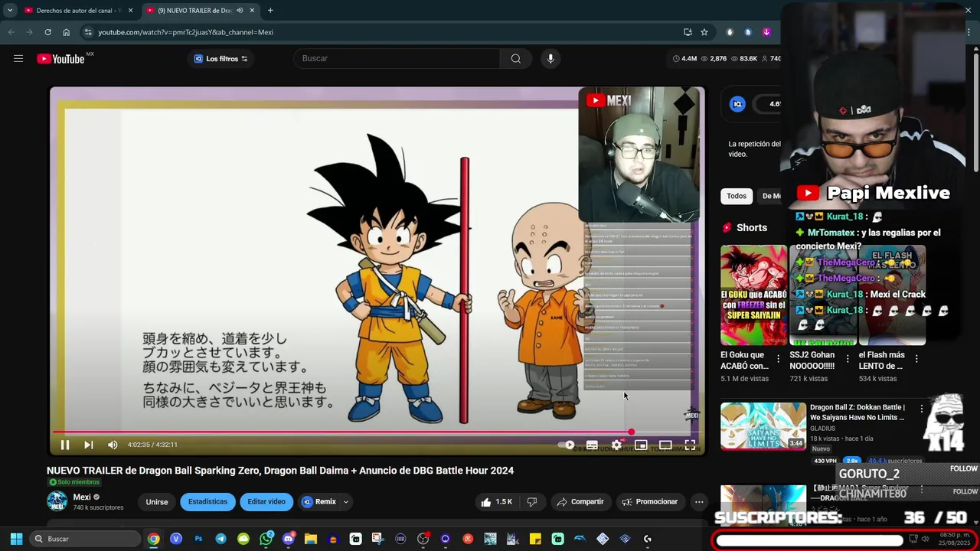Click the Editar video button

pyautogui.click(x=266, y=502)
